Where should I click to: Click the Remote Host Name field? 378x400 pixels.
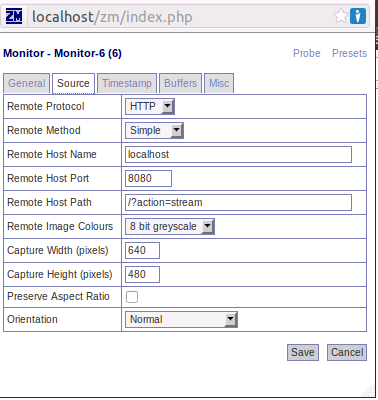click(238, 155)
